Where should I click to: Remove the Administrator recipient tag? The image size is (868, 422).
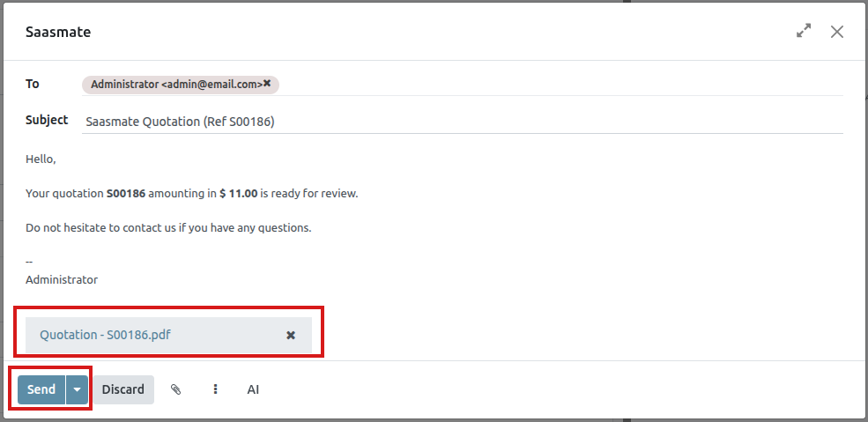(267, 84)
